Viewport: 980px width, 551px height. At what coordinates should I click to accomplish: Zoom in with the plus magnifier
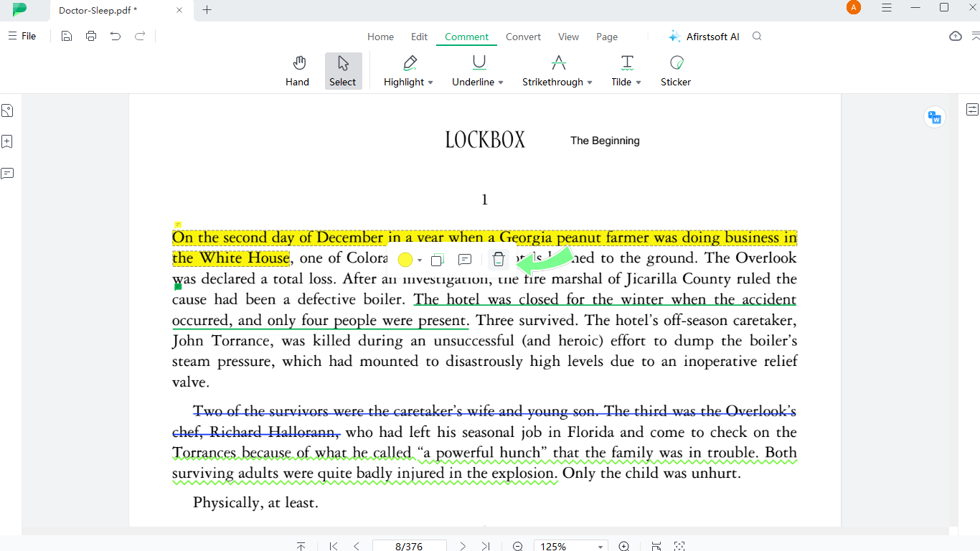point(624,547)
